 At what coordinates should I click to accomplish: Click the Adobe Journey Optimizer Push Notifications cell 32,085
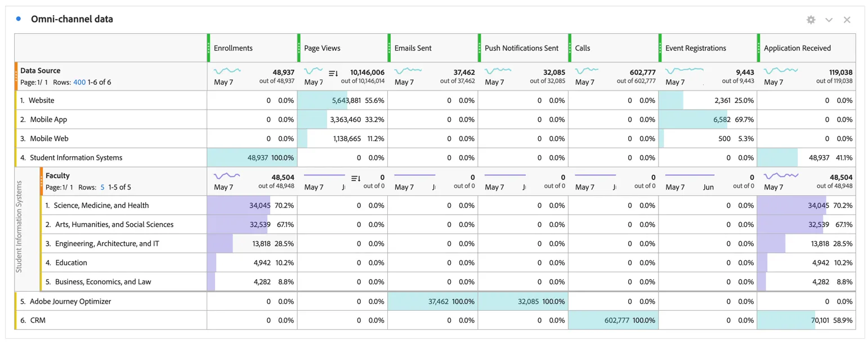point(523,301)
